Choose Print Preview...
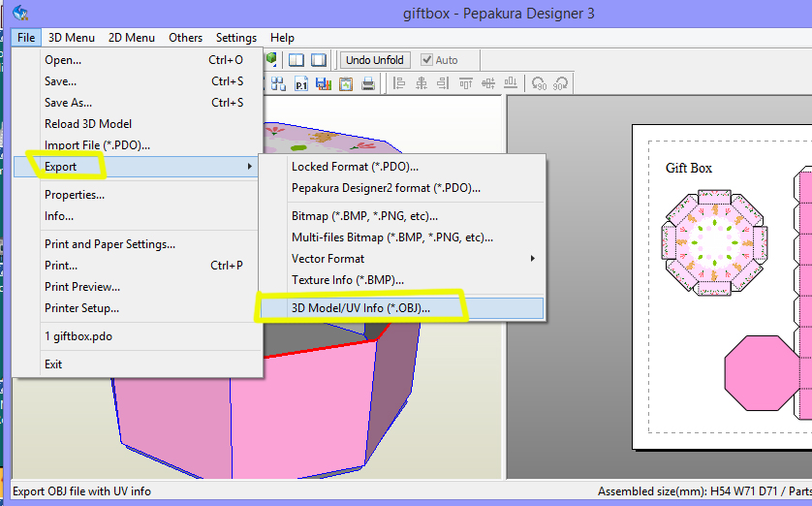 pos(138,286)
